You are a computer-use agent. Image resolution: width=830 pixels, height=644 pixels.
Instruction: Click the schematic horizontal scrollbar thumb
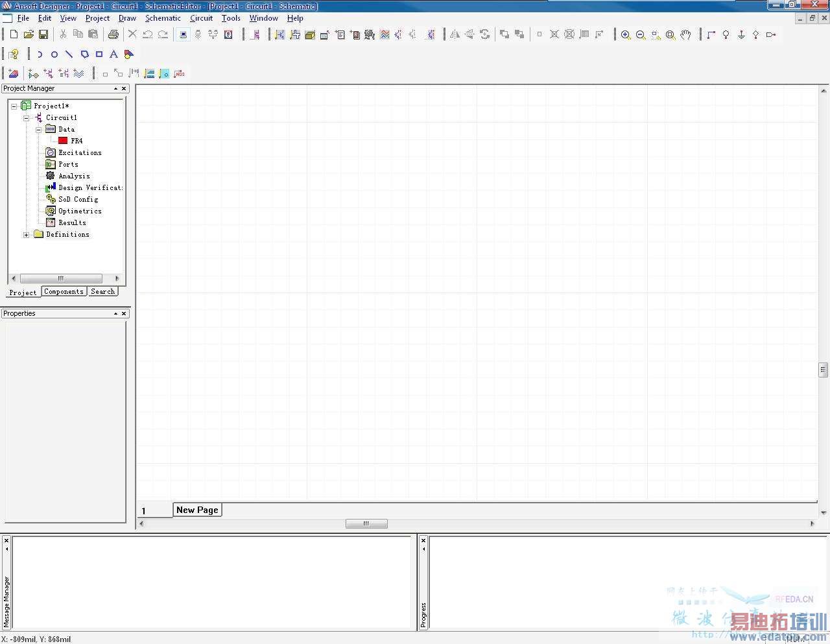click(366, 524)
